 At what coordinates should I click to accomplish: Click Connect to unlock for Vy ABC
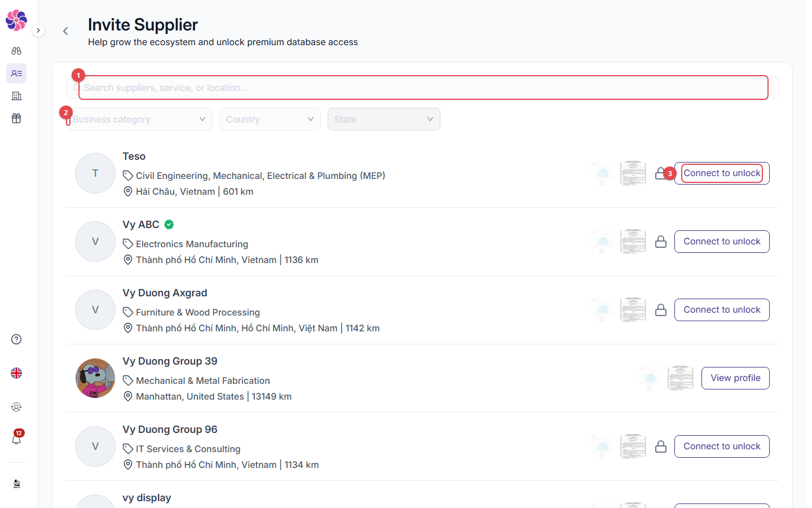tap(722, 242)
